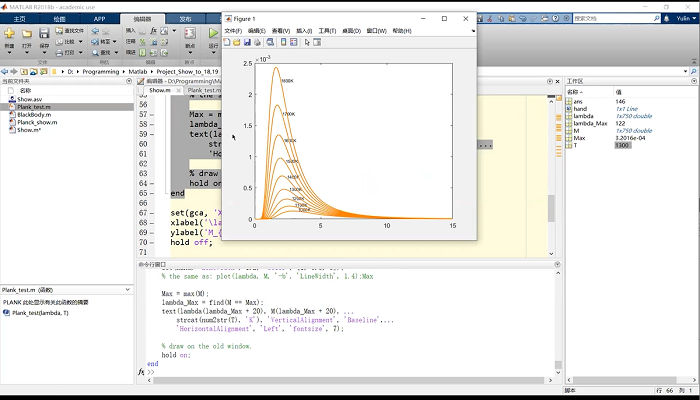Click the Save figure icon in Figure toolbar
Screen dimensions: 700x400
click(247, 42)
